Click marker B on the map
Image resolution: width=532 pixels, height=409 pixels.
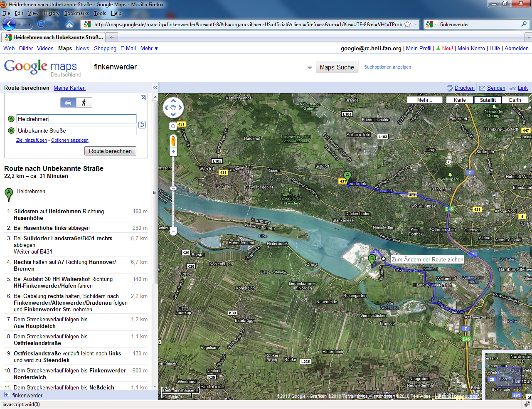[x=372, y=260]
